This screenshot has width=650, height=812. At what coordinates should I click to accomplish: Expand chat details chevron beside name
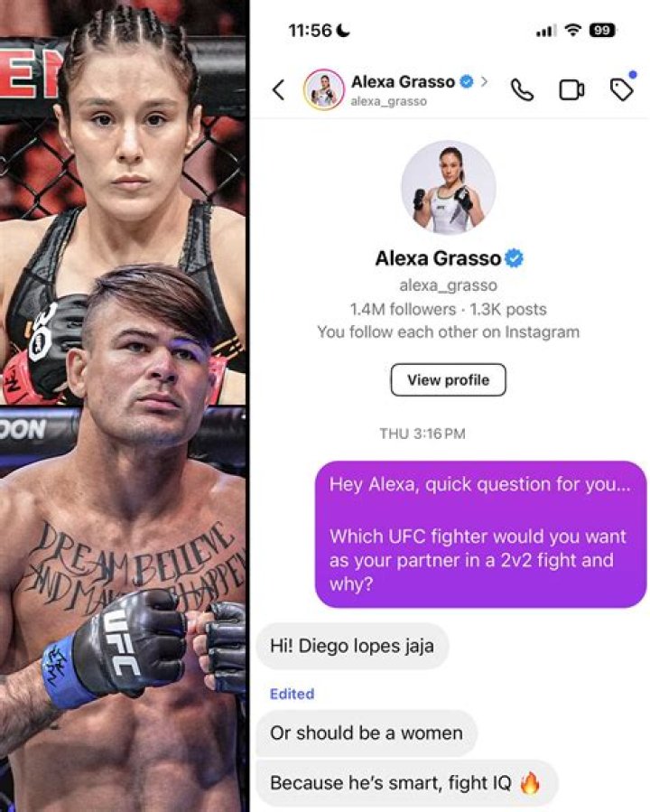pyautogui.click(x=484, y=81)
